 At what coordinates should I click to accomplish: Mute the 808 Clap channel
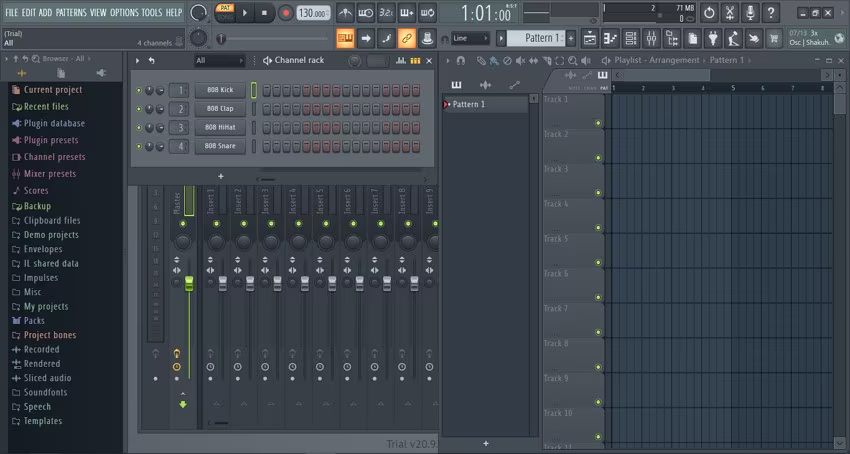[139, 109]
